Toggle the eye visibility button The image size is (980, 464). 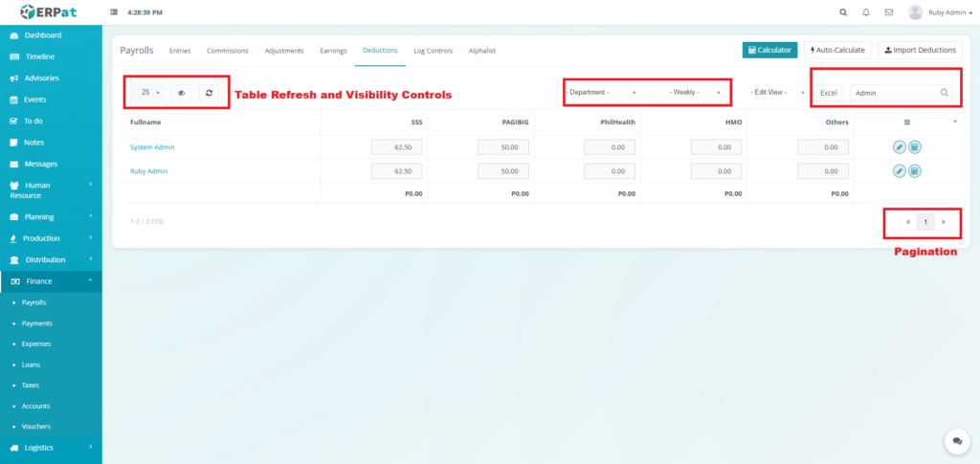(181, 93)
